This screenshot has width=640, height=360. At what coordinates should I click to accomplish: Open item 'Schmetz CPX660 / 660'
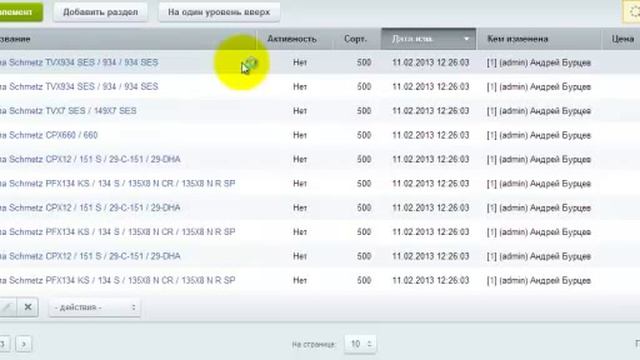(x=49, y=135)
